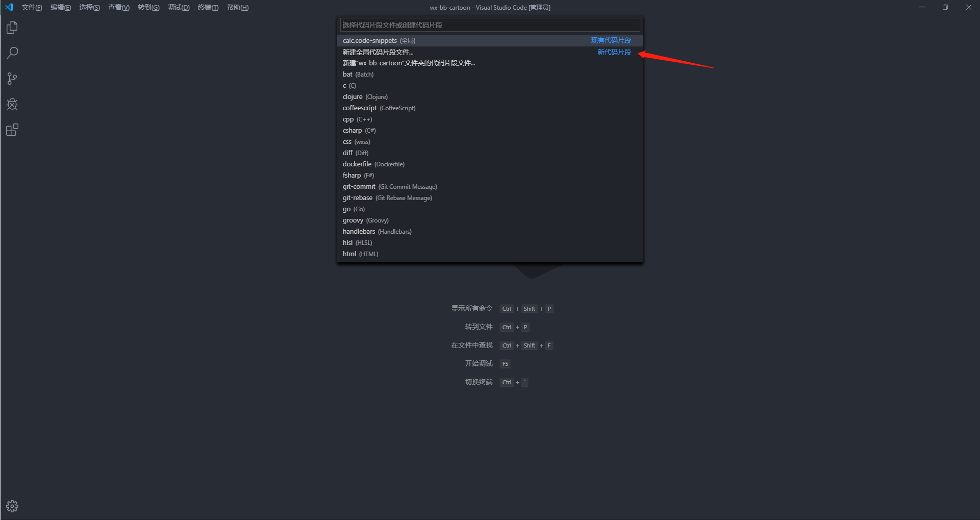Viewport: 980px width, 520px height.
Task: Open the Explorer view in the activity bar
Action: point(12,28)
